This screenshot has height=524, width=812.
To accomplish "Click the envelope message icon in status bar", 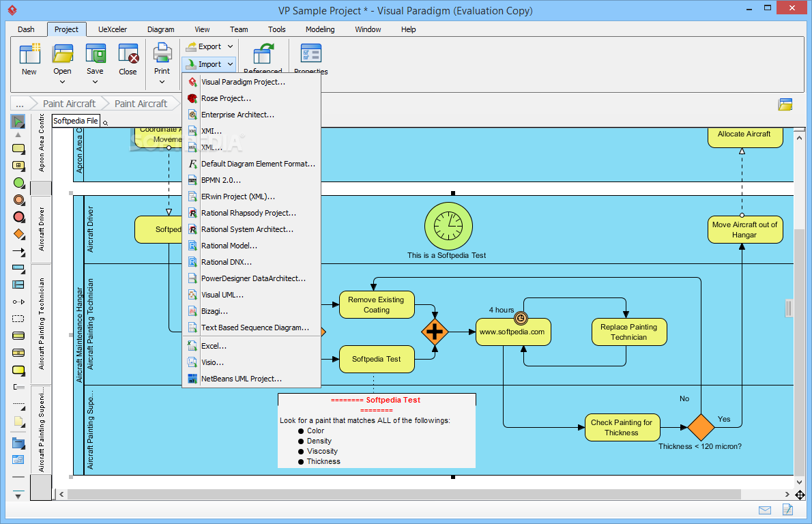I will 764,510.
